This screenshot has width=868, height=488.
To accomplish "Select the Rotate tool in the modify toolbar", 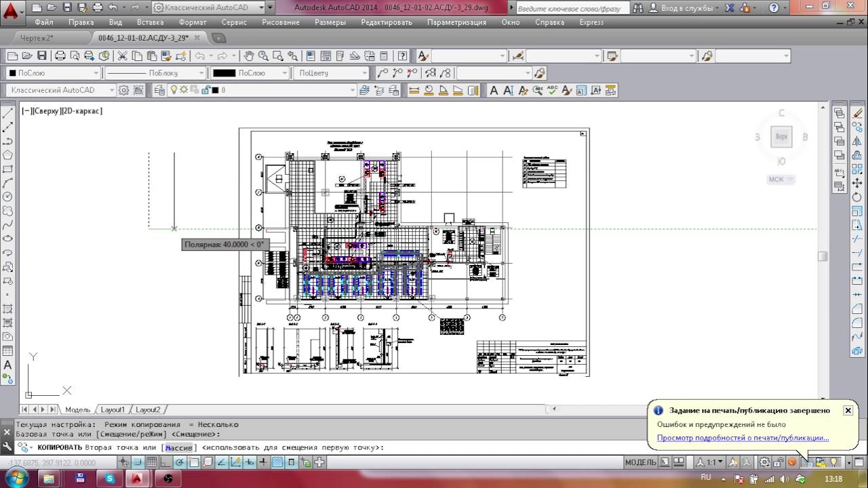I will pos(857,197).
